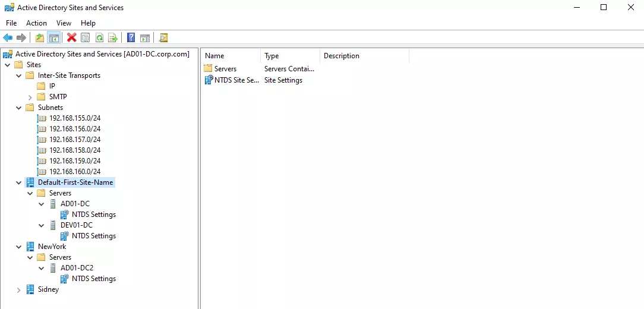Click the DEV01-DC server icon
The height and width of the screenshot is (309, 644).
coord(52,225)
